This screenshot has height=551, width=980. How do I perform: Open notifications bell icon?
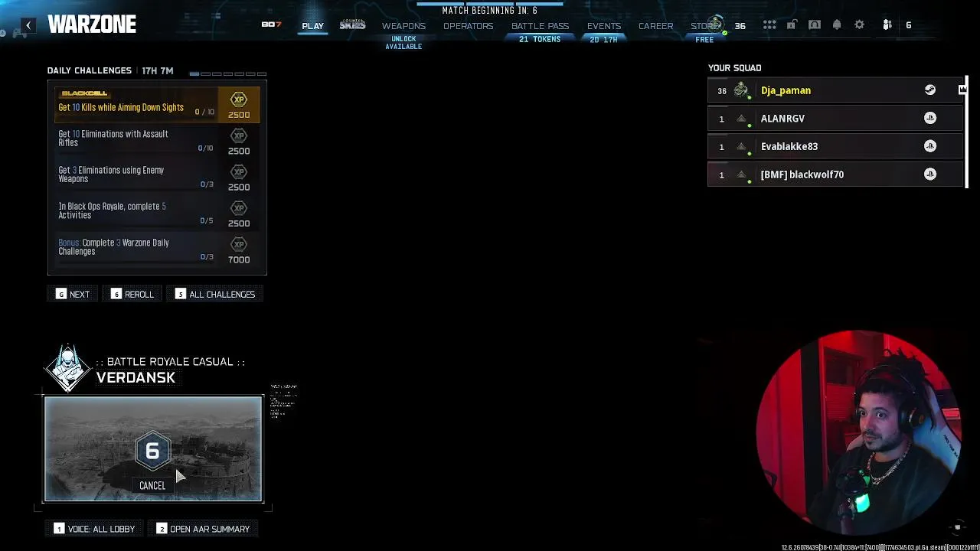coord(837,25)
